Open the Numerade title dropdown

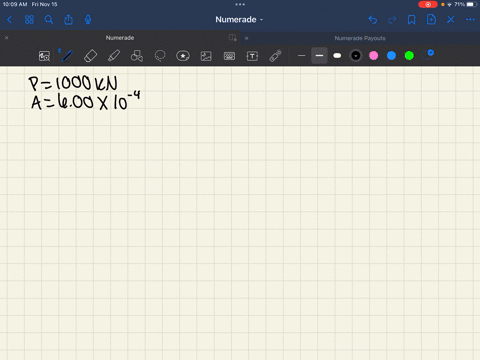coord(239,20)
